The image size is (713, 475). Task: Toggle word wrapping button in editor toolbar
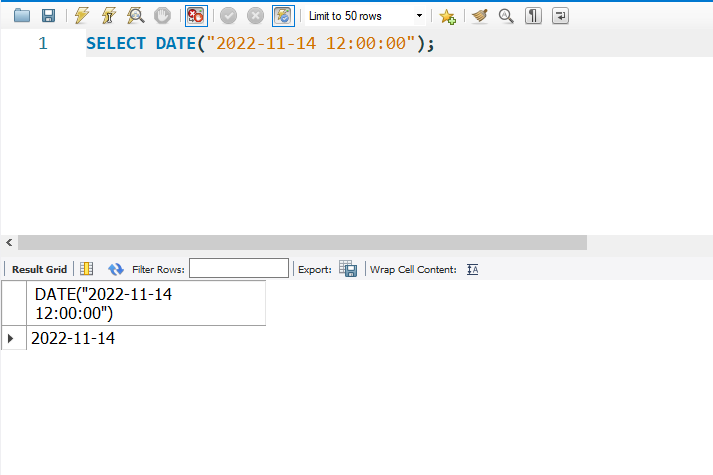(560, 16)
